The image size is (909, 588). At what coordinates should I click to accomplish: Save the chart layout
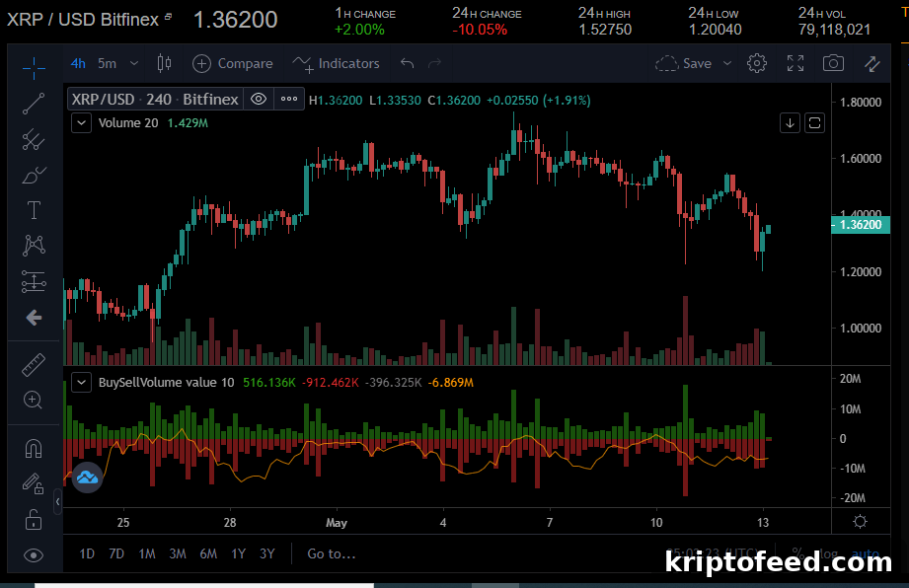684,64
